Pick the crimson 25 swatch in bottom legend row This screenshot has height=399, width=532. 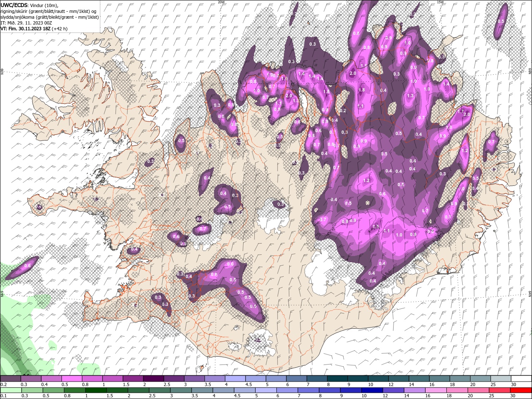[499, 390]
